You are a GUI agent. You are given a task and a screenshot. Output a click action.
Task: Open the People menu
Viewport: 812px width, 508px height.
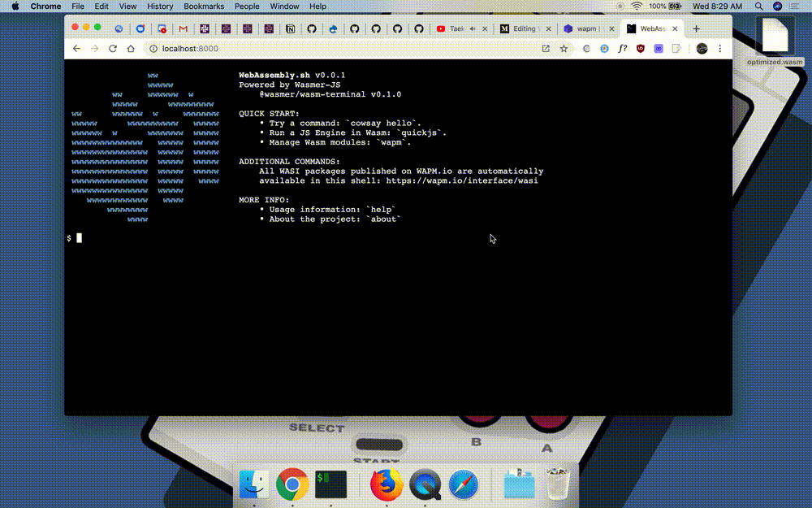(247, 7)
